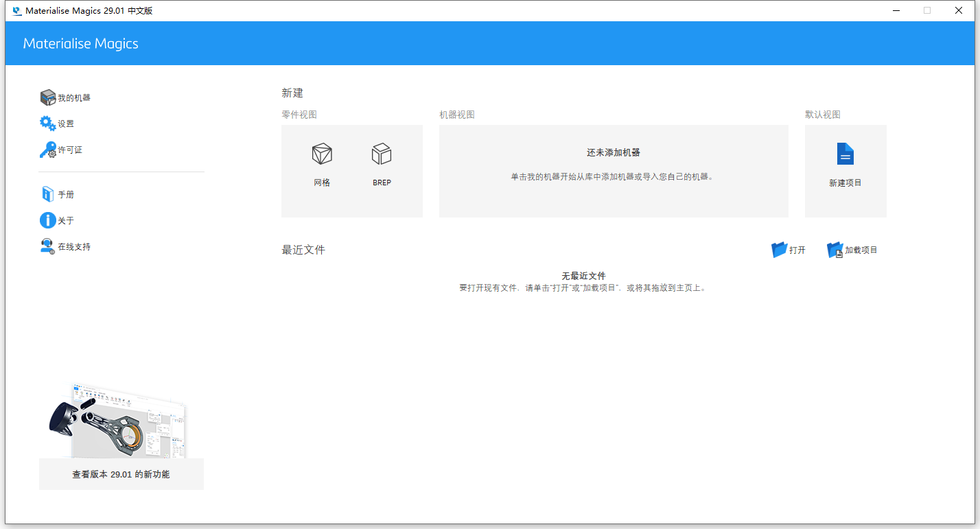The width and height of the screenshot is (980, 529).
Task: Click the 新建 section heading
Action: coord(292,93)
